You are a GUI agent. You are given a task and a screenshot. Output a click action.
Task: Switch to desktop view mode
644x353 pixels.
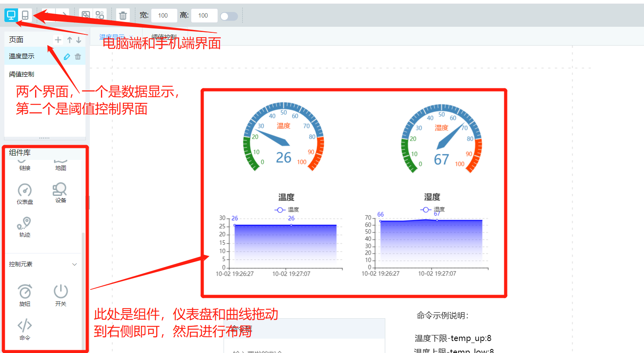click(x=11, y=15)
